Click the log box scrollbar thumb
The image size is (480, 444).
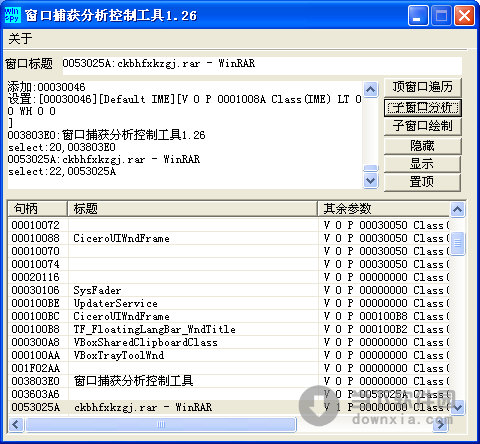coord(371,168)
